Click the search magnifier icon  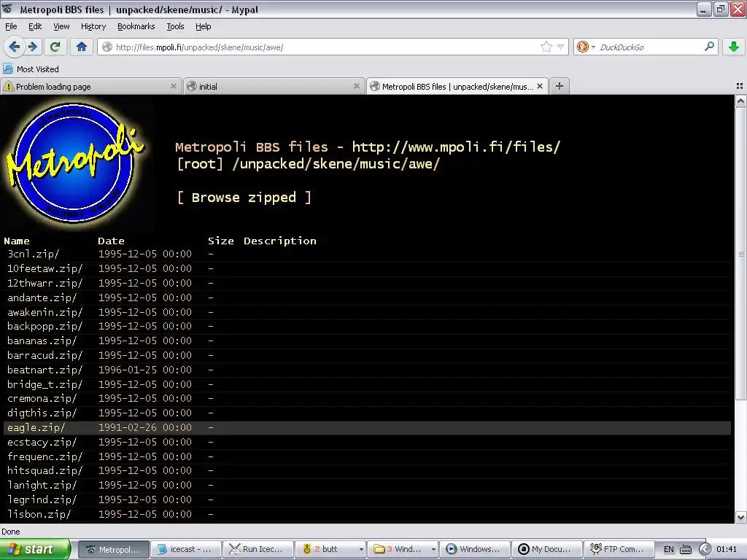(709, 47)
